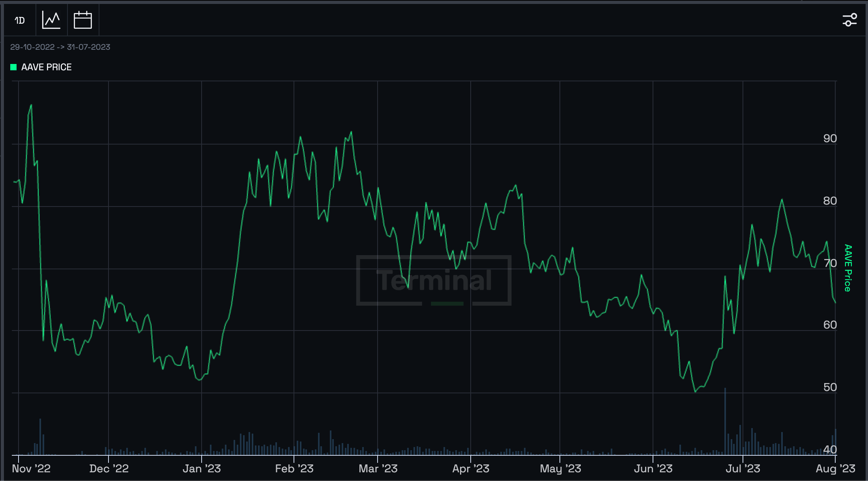Click the Jul '23 axis label
868x481 pixels.
[743, 469]
